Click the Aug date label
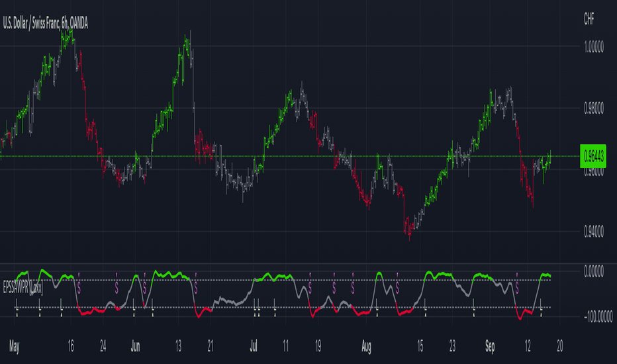 coord(366,347)
